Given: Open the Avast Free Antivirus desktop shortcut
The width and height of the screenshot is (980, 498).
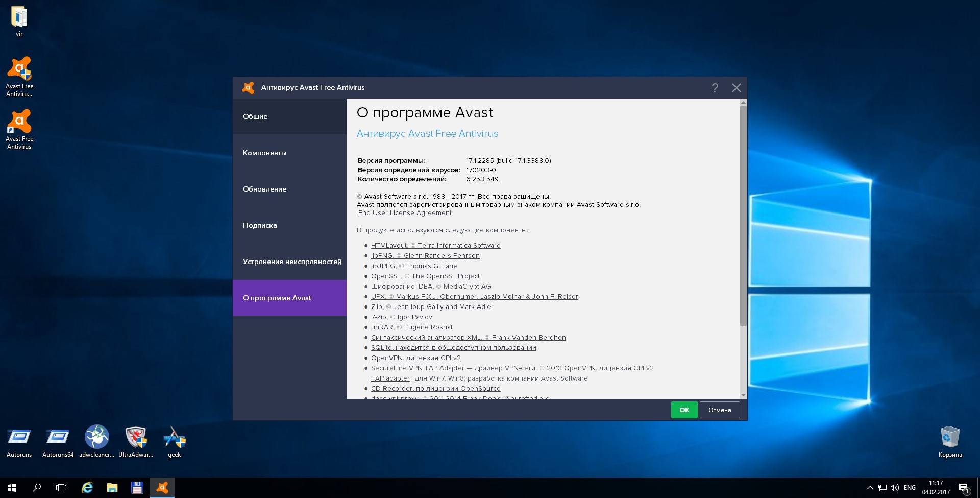Looking at the screenshot, I should tap(19, 130).
